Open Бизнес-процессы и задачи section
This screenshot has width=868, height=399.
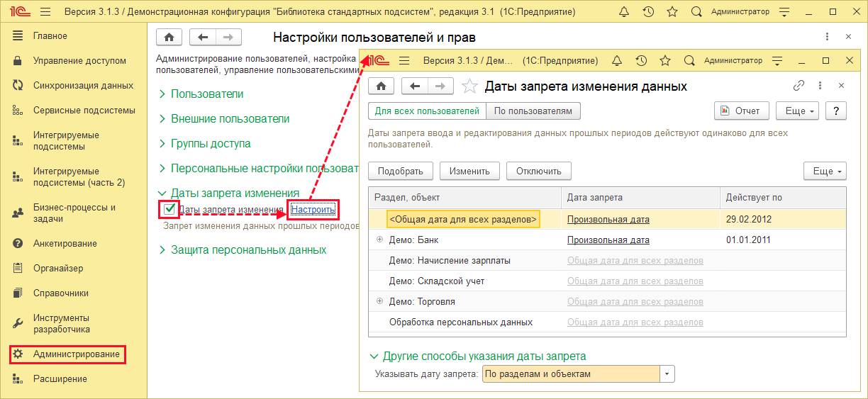tap(74, 213)
